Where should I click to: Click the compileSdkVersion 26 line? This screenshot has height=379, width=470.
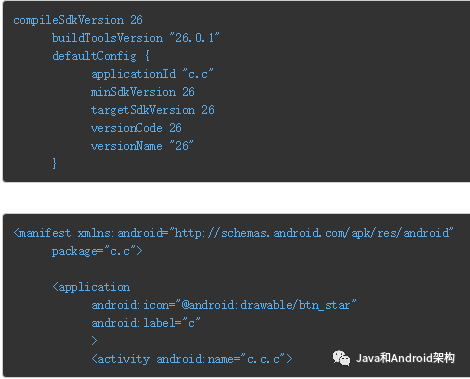tap(78, 20)
